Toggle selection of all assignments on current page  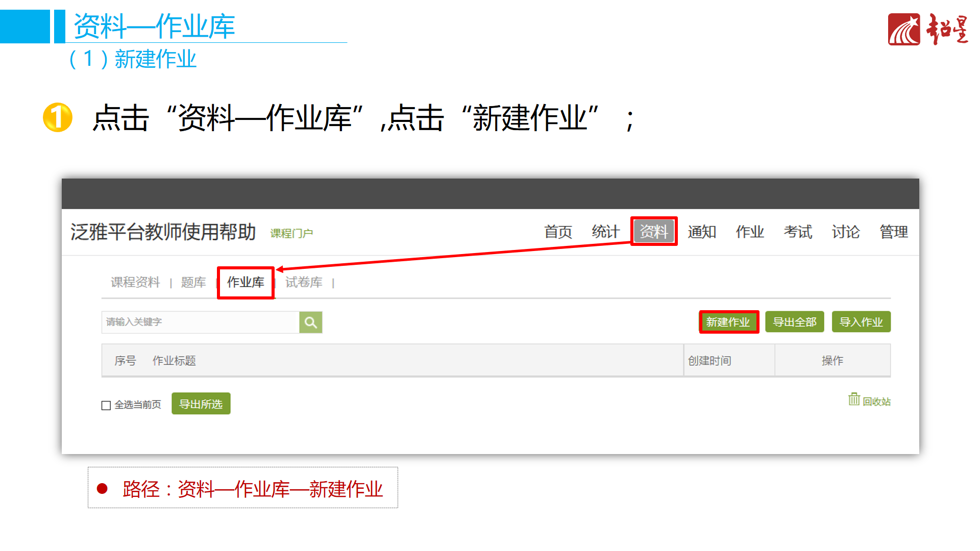coord(105,405)
